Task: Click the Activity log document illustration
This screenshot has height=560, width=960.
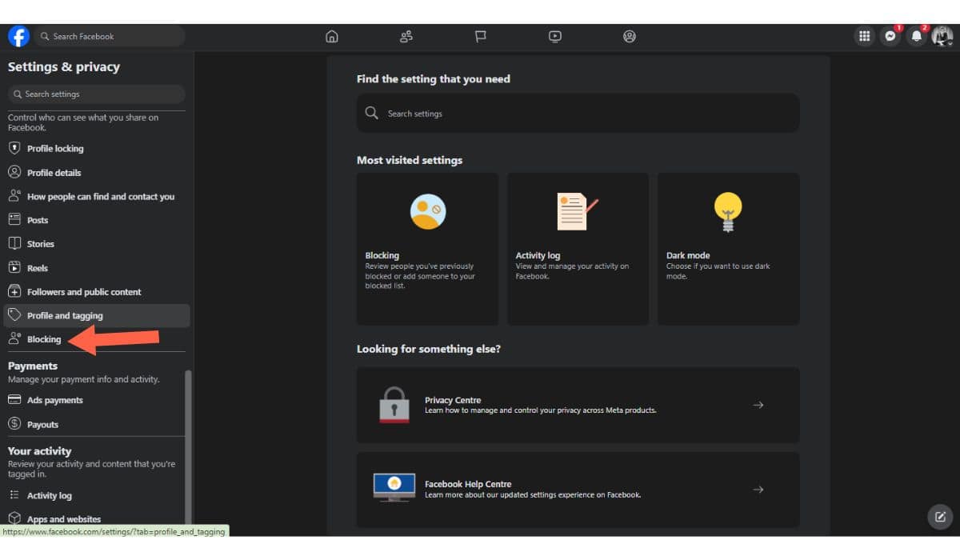Action: (577, 212)
